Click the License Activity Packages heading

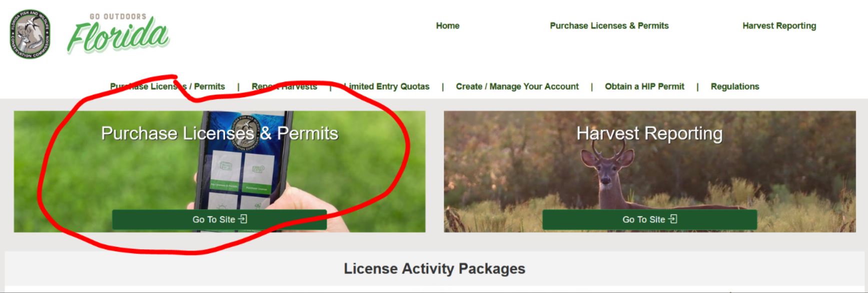(x=434, y=268)
